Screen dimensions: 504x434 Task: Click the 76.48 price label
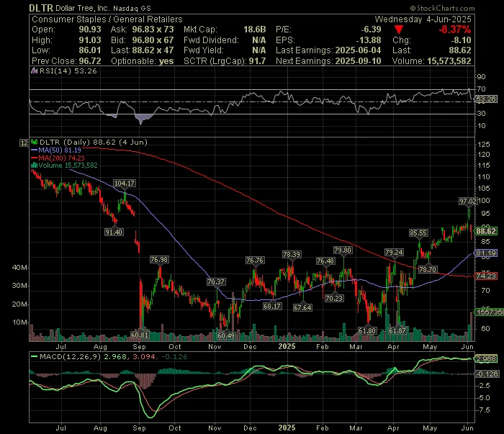pos(325,261)
